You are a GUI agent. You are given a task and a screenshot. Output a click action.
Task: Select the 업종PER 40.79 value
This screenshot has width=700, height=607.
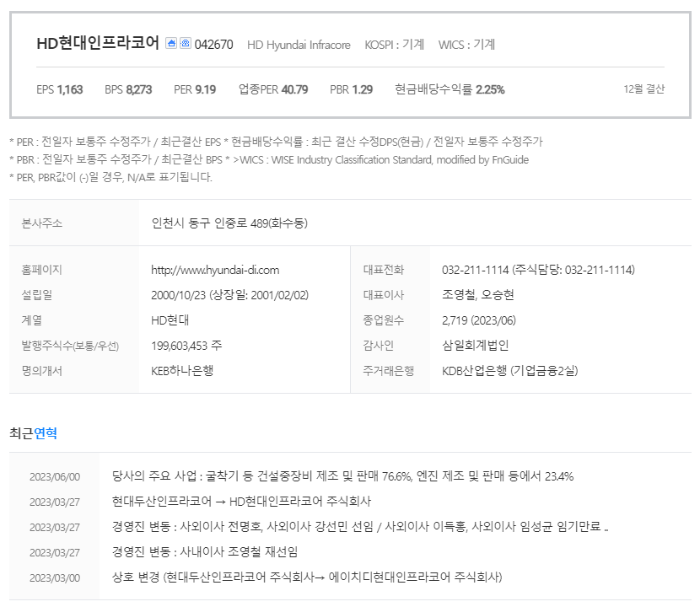tap(273, 89)
